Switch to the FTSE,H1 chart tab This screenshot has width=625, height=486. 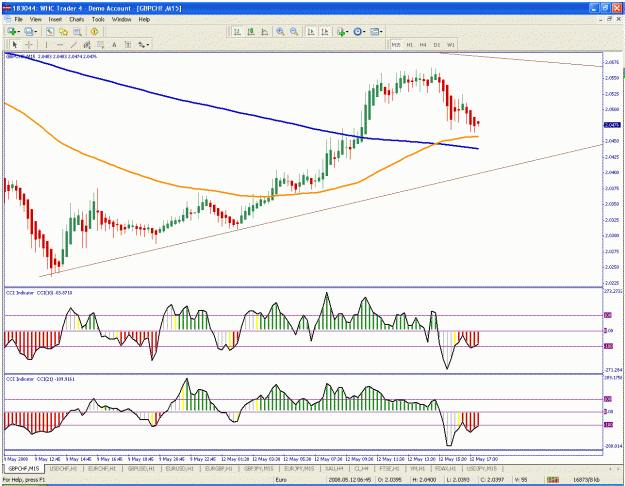pos(389,468)
